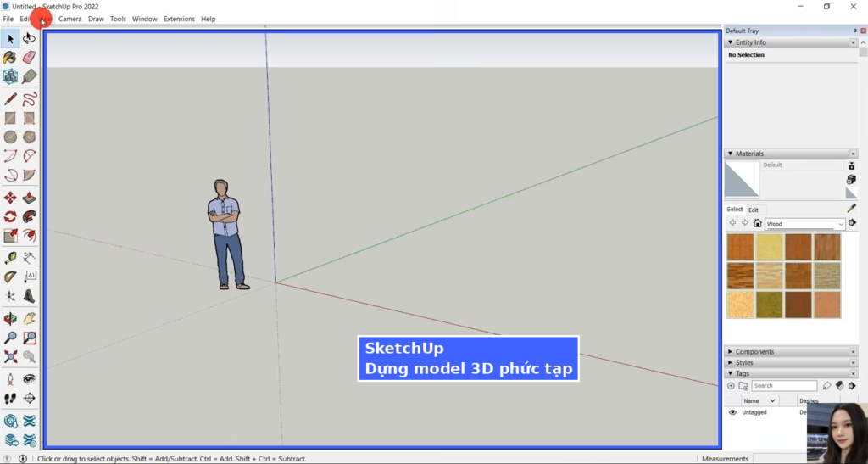Select the Rotate tool
Screen dimensions: 868x464
(10, 217)
